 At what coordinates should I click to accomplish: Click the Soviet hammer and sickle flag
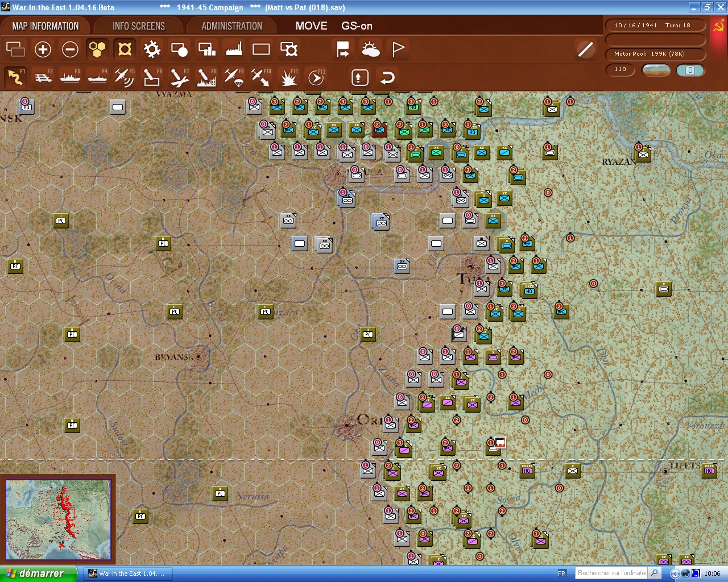tap(719, 26)
